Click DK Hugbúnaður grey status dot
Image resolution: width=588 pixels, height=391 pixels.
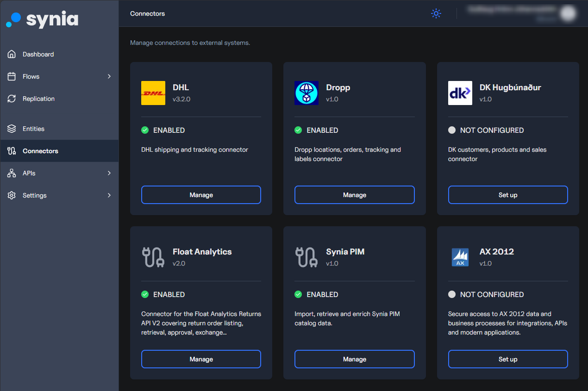pos(452,130)
